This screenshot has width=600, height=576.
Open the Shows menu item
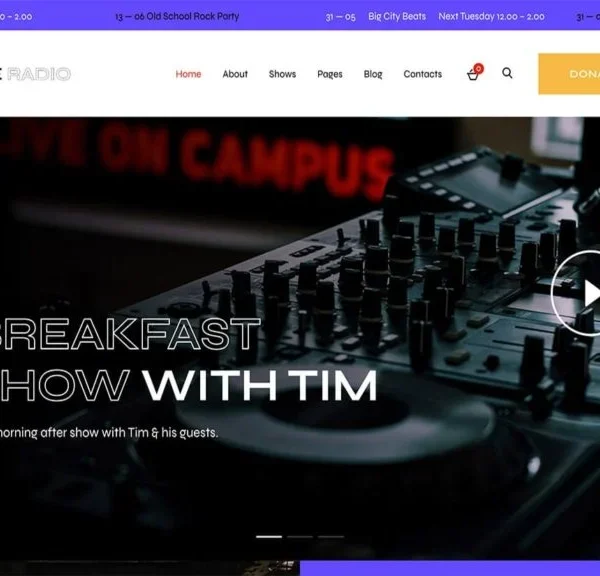point(282,74)
